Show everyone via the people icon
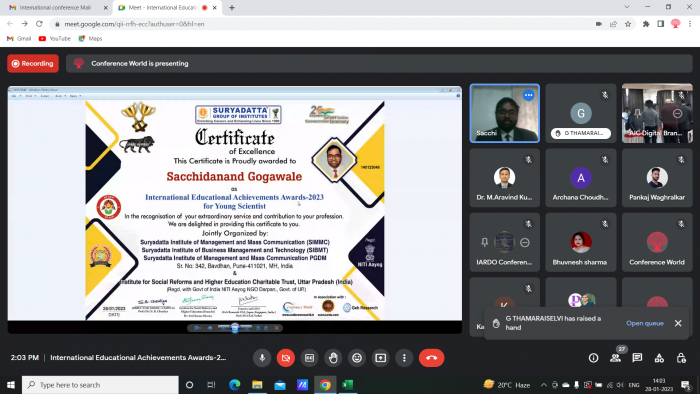This screenshot has width=700, height=394. tap(616, 358)
